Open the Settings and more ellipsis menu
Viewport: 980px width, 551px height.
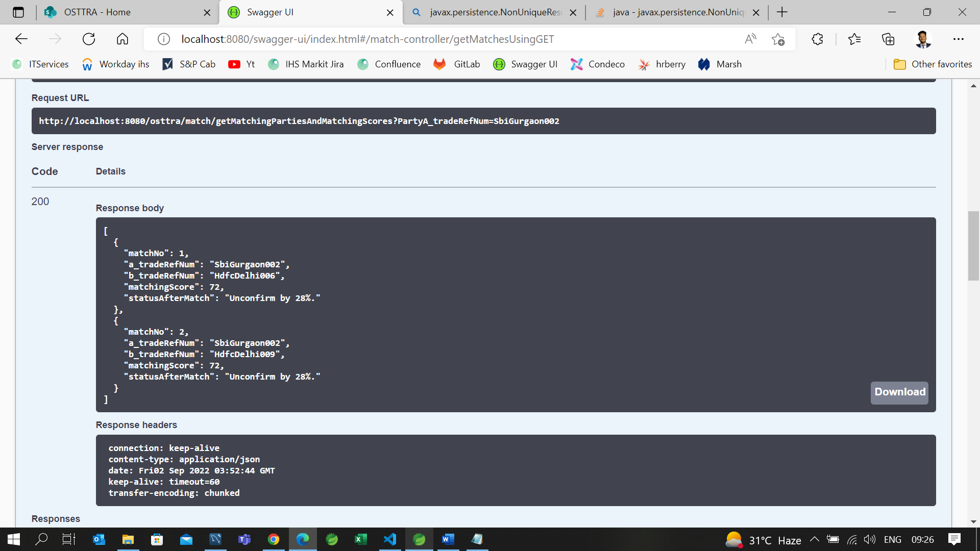[x=958, y=39]
